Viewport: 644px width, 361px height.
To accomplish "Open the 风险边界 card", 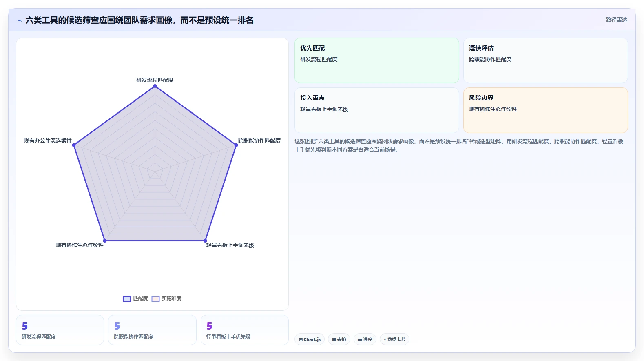I will pos(546,110).
